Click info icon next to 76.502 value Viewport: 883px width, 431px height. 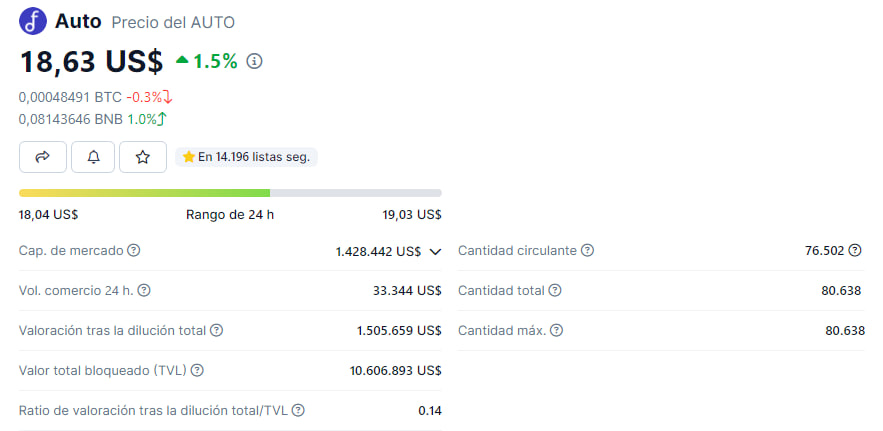(x=855, y=250)
